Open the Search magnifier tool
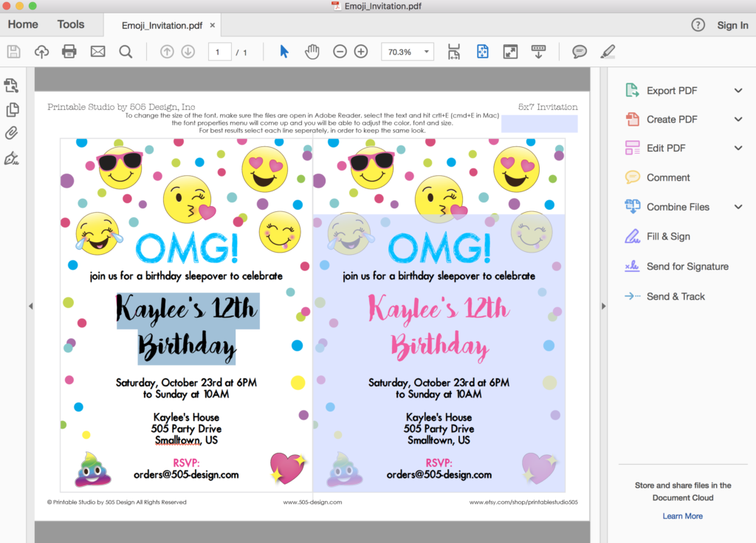The image size is (756, 543). click(126, 51)
